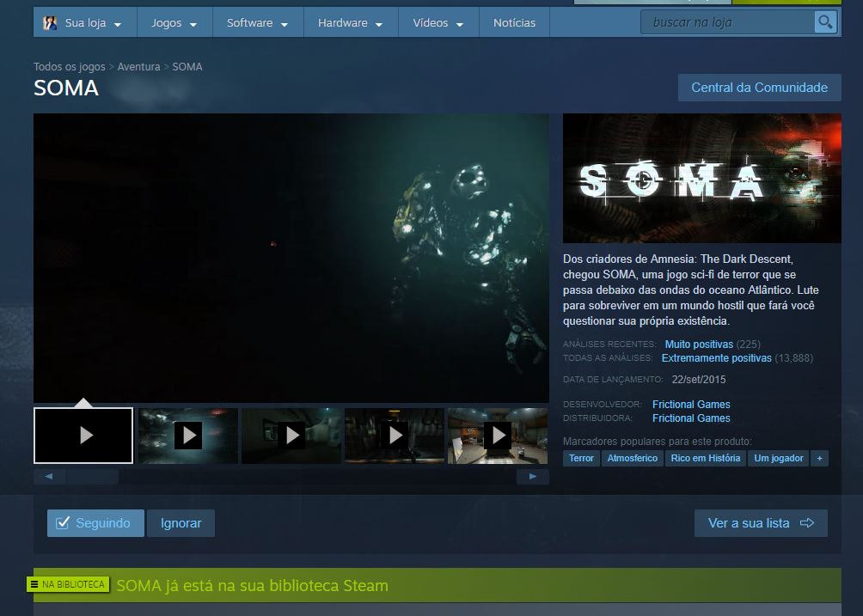Click the plus button to add tags

[819, 458]
